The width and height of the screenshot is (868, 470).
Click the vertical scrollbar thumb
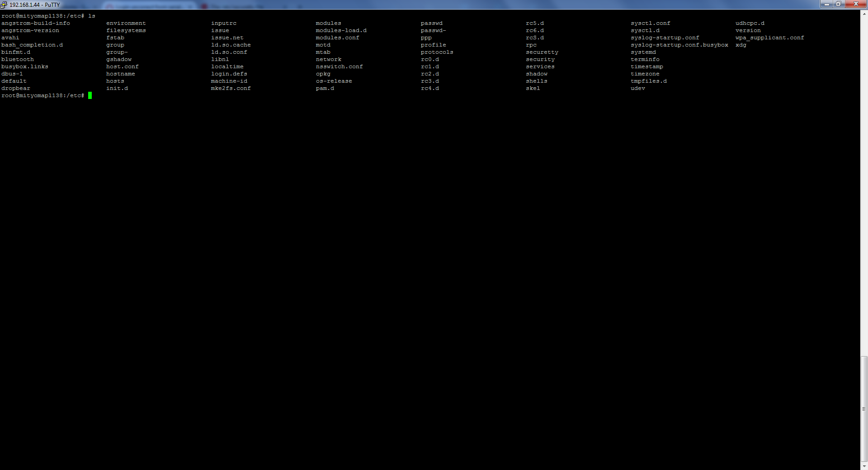pyautogui.click(x=864, y=408)
